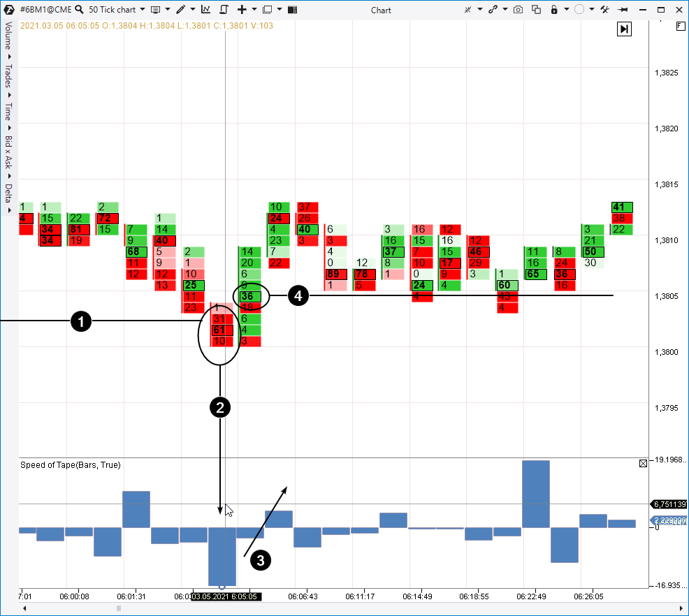
Task: Take a chart snapshot with camera icon
Action: [x=518, y=10]
